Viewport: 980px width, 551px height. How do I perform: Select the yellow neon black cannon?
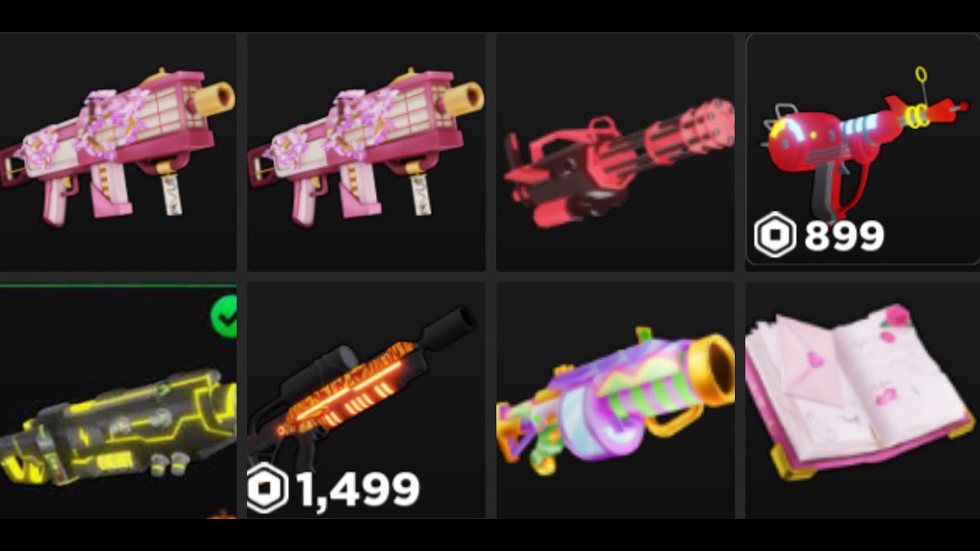pos(118,402)
